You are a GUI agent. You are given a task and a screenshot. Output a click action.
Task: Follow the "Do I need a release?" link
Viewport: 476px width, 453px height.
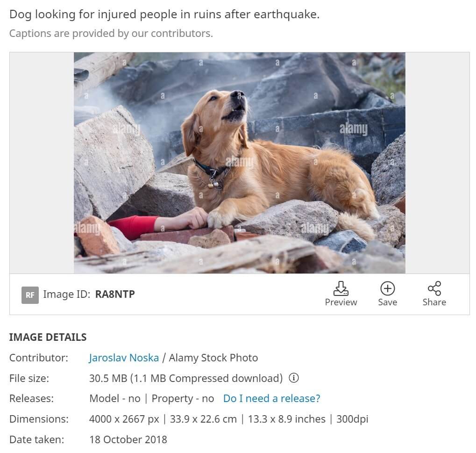tap(271, 398)
